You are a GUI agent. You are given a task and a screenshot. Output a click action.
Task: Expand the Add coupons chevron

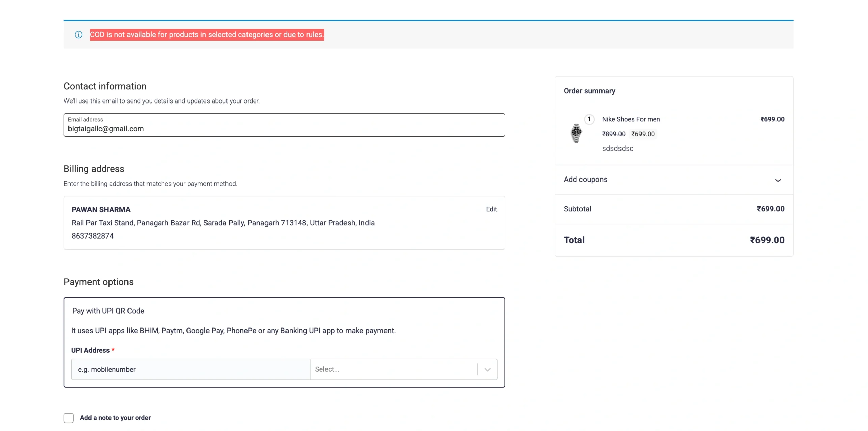[777, 180]
